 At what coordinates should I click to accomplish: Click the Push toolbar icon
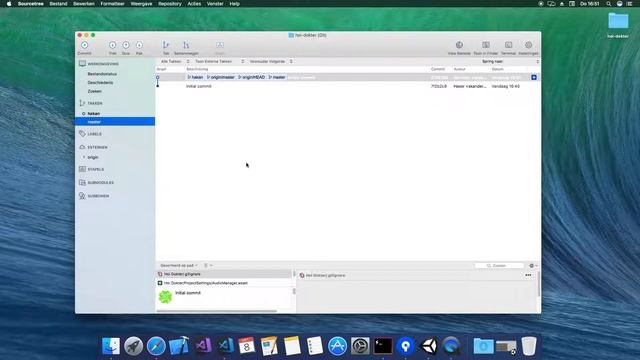tap(126, 45)
